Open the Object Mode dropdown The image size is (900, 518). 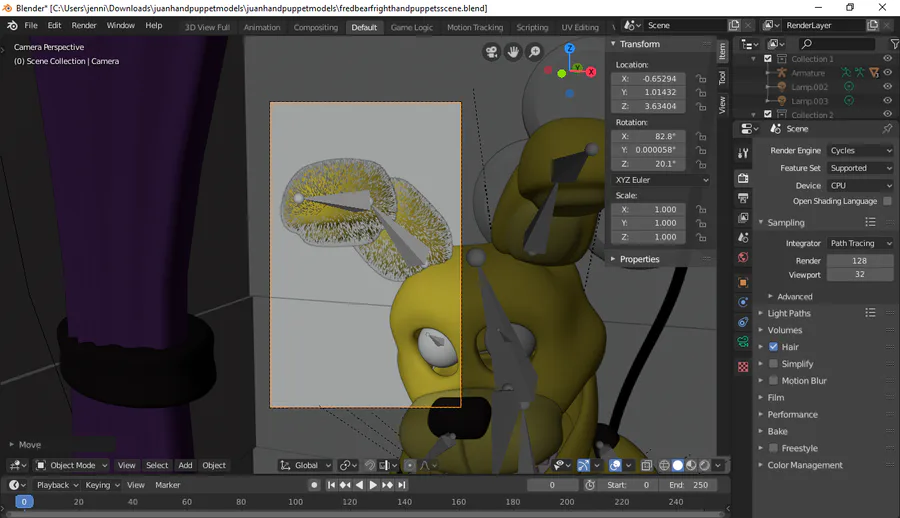[x=71, y=465]
